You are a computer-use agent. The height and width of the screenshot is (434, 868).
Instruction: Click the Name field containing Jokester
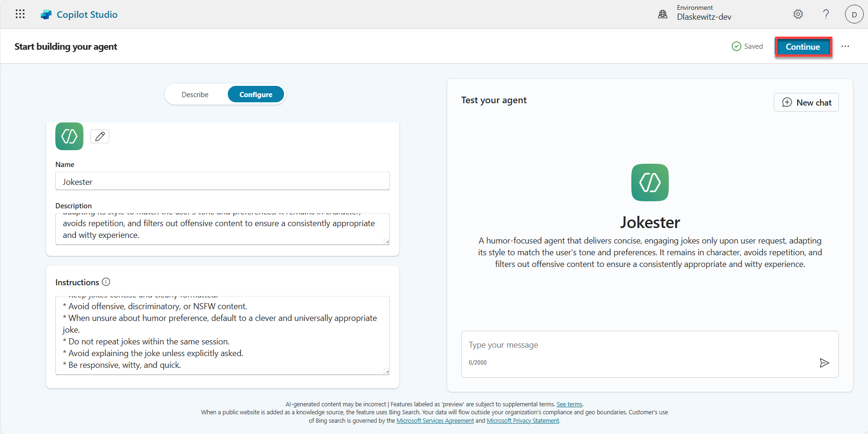click(x=222, y=181)
